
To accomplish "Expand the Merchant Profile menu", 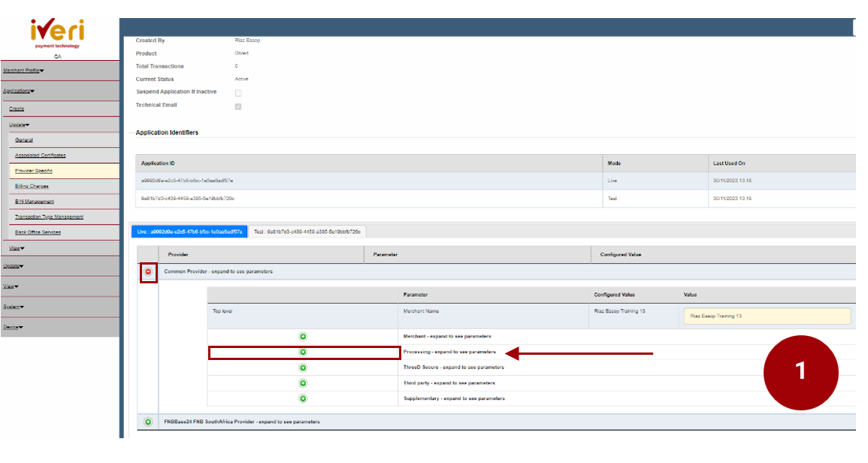I will (23, 71).
